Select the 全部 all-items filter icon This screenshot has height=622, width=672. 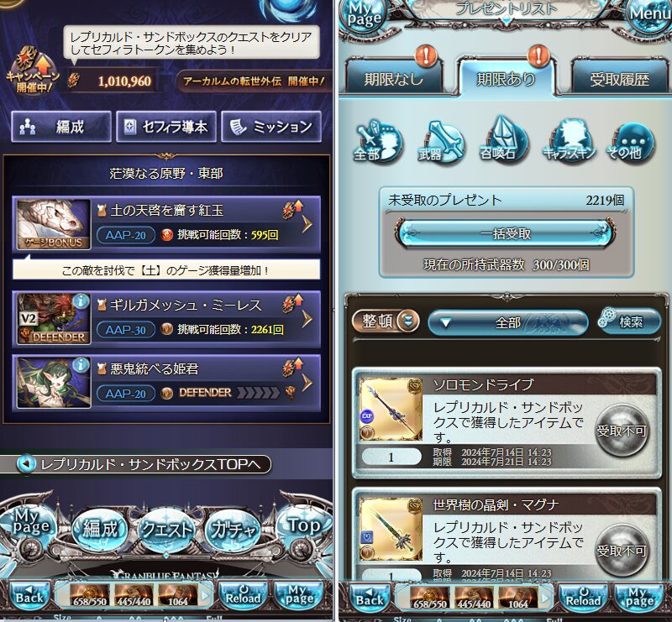377,142
